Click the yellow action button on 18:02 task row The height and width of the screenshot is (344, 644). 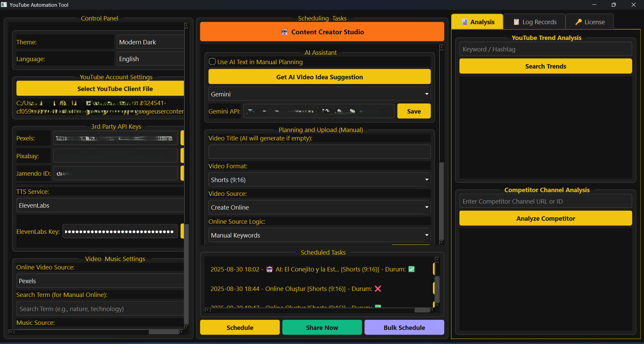434,269
